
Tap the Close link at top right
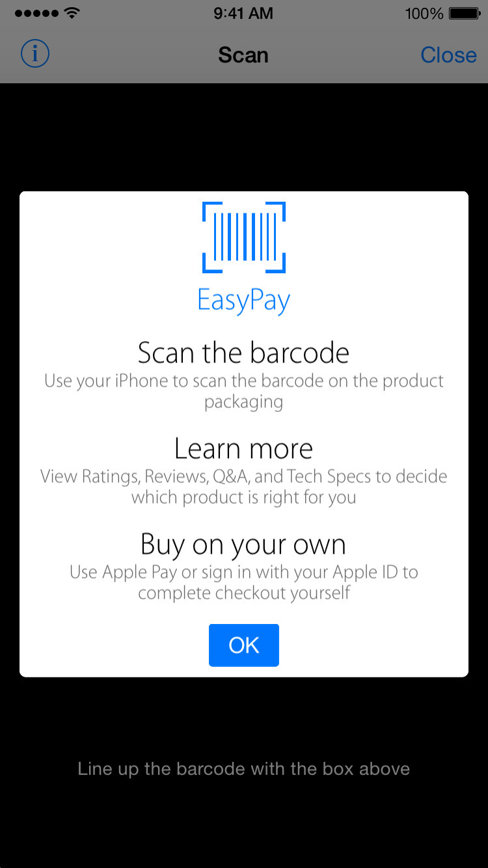[448, 55]
